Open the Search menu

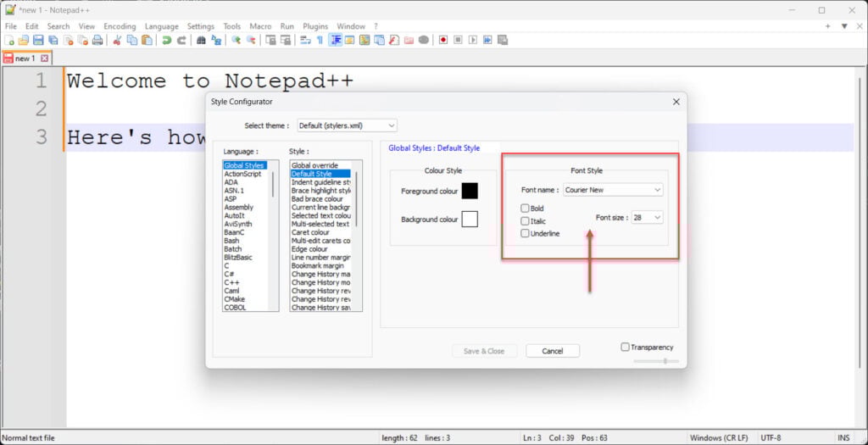click(x=58, y=26)
